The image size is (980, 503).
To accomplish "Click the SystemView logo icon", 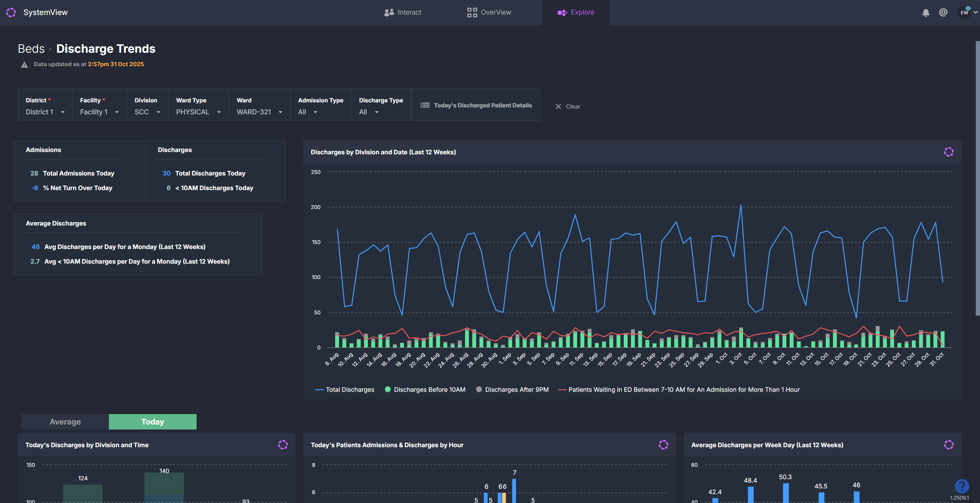I will tap(11, 12).
